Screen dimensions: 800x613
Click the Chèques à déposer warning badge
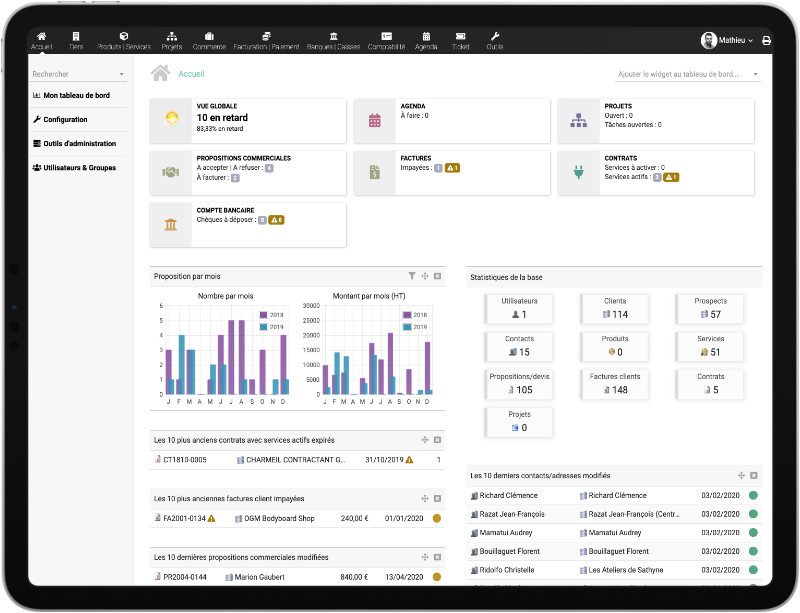(x=276, y=220)
